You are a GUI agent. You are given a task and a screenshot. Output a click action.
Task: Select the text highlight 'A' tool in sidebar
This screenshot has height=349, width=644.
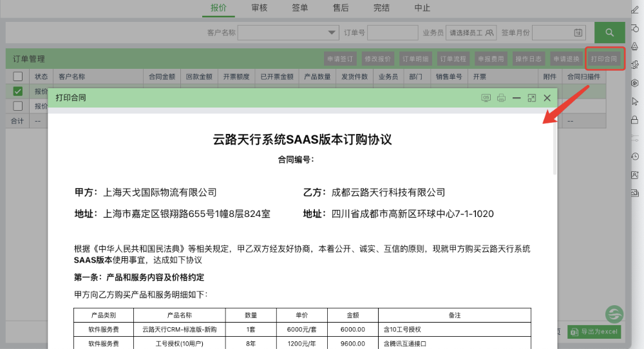635,46
